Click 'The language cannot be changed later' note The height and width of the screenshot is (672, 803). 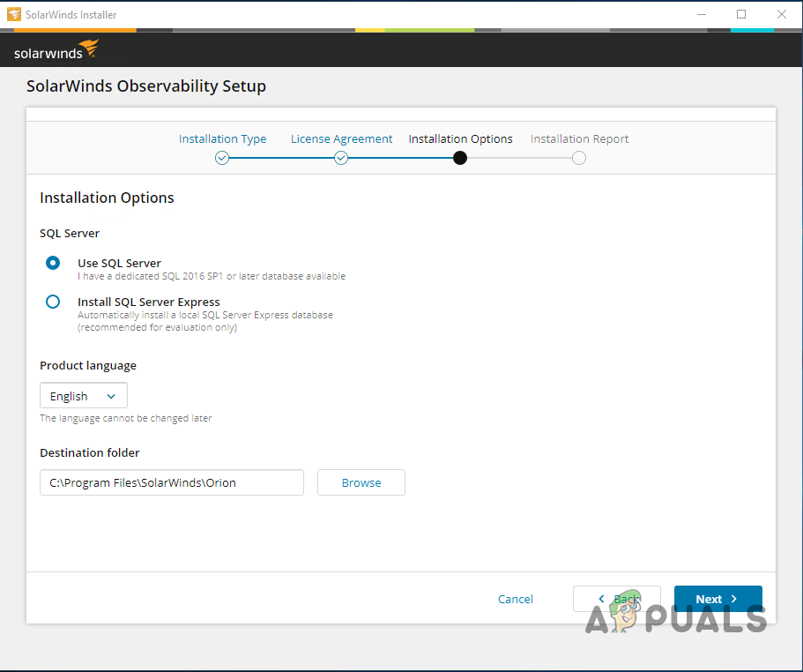pos(126,418)
